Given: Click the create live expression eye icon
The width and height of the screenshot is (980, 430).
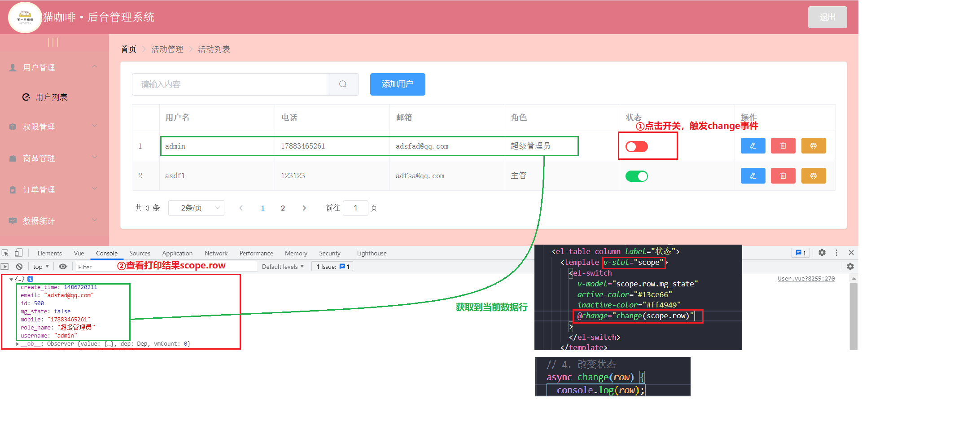Looking at the screenshot, I should 62,266.
